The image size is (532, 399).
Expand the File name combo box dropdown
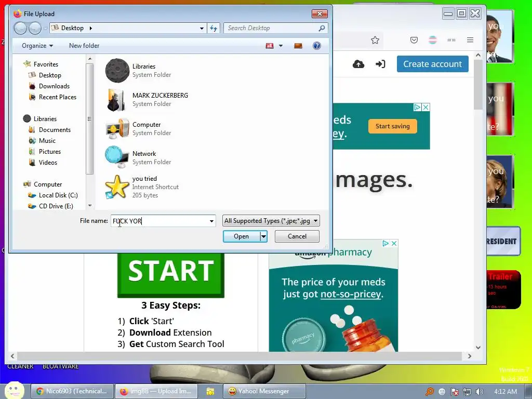click(x=211, y=221)
